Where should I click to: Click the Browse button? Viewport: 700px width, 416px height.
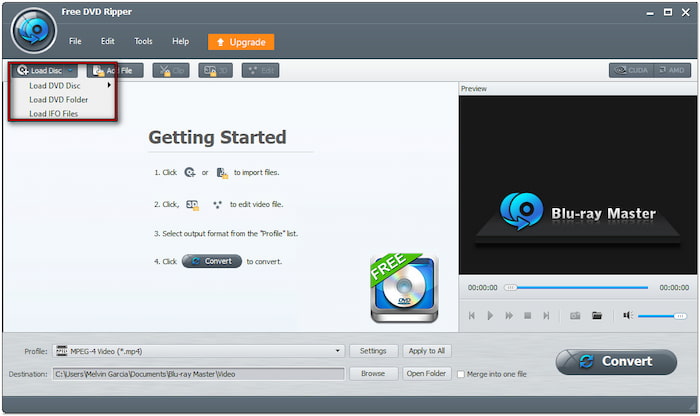373,374
